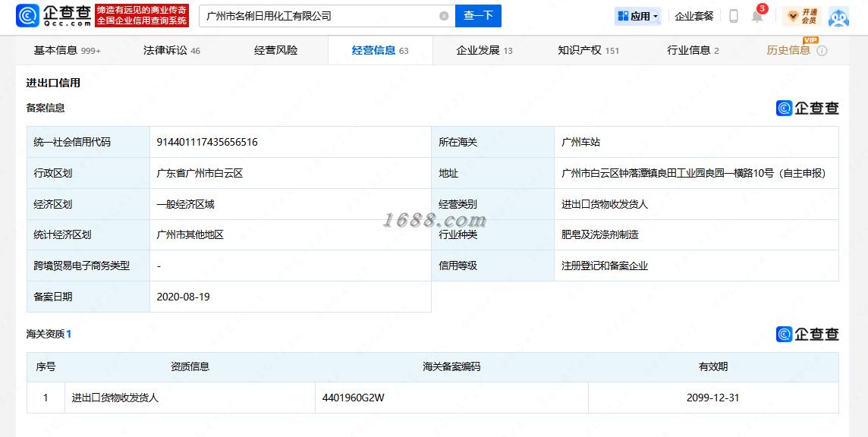Switch to the 法律诉讼 tab
Image resolution: width=868 pixels, height=437 pixels.
coord(171,50)
